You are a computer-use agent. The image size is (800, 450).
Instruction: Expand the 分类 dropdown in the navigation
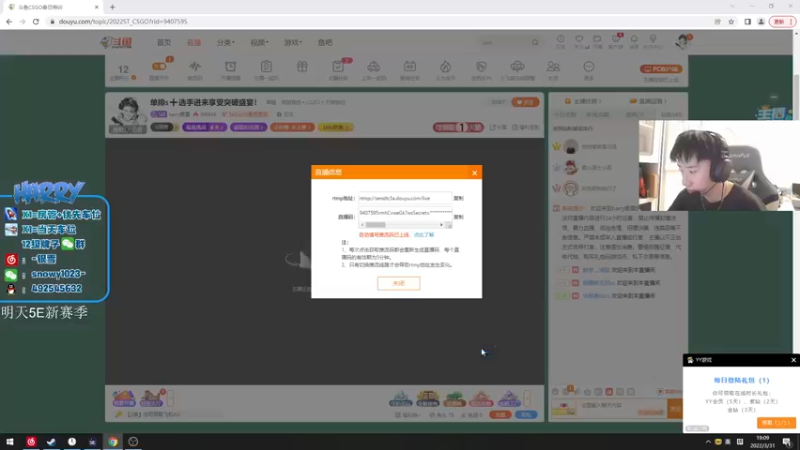226,42
